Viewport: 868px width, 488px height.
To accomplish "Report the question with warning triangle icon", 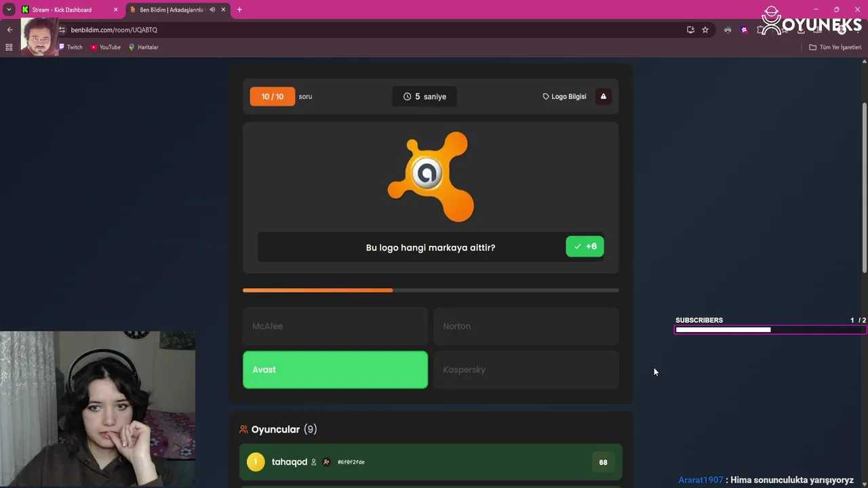I will [x=604, y=96].
